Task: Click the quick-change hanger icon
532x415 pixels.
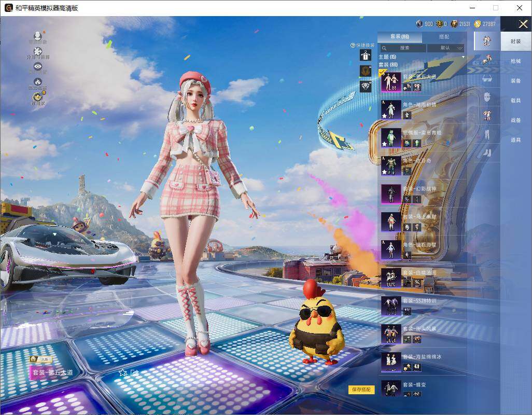Action: pos(366,55)
